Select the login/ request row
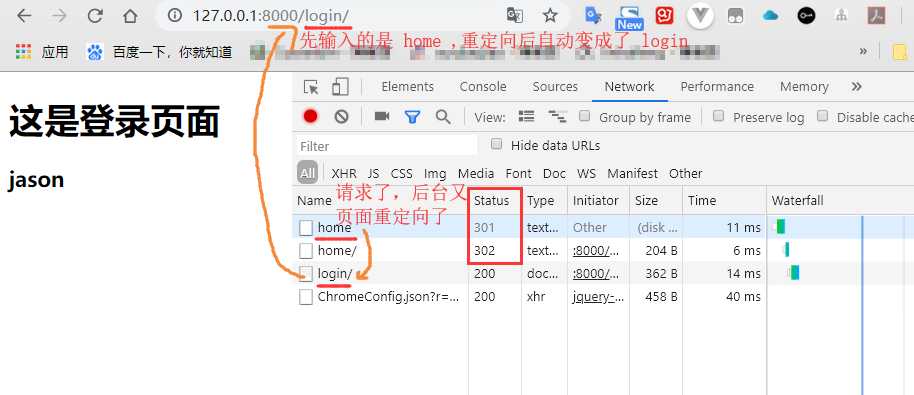 click(x=603, y=274)
